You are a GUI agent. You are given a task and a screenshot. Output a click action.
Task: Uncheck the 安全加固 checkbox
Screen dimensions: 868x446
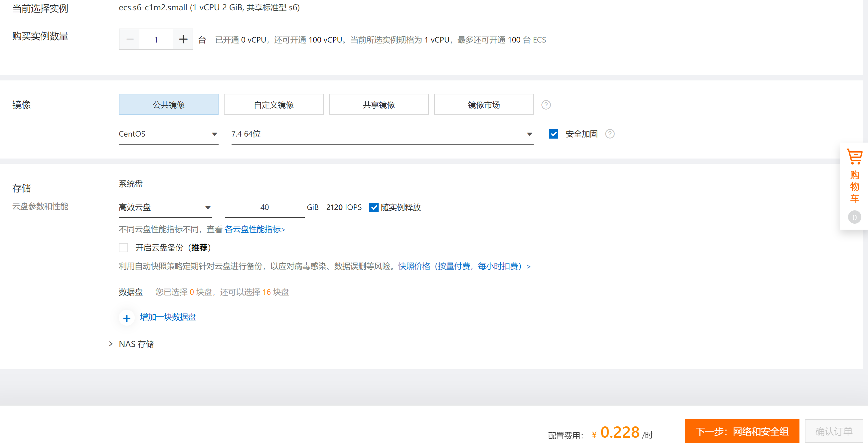pyautogui.click(x=553, y=134)
